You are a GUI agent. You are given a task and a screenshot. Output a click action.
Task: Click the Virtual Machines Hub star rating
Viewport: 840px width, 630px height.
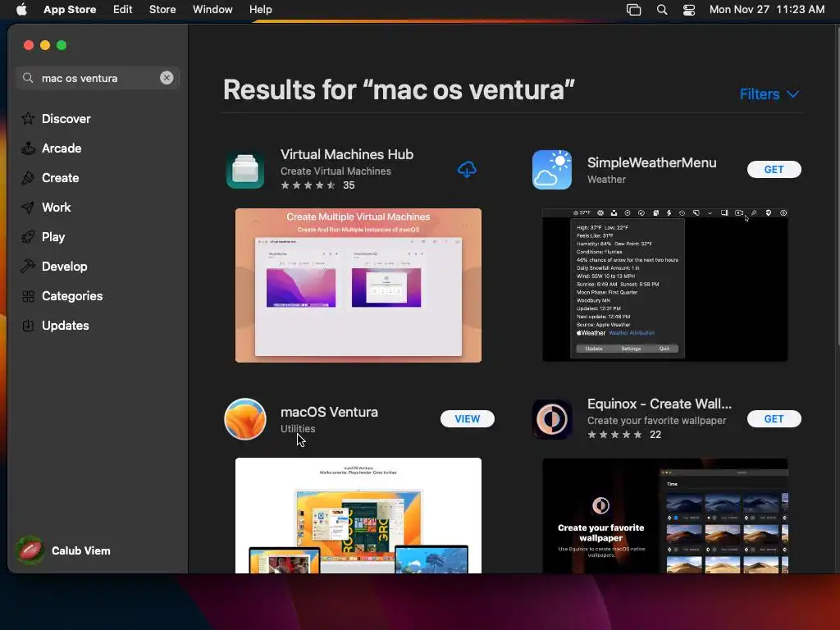coord(317,185)
